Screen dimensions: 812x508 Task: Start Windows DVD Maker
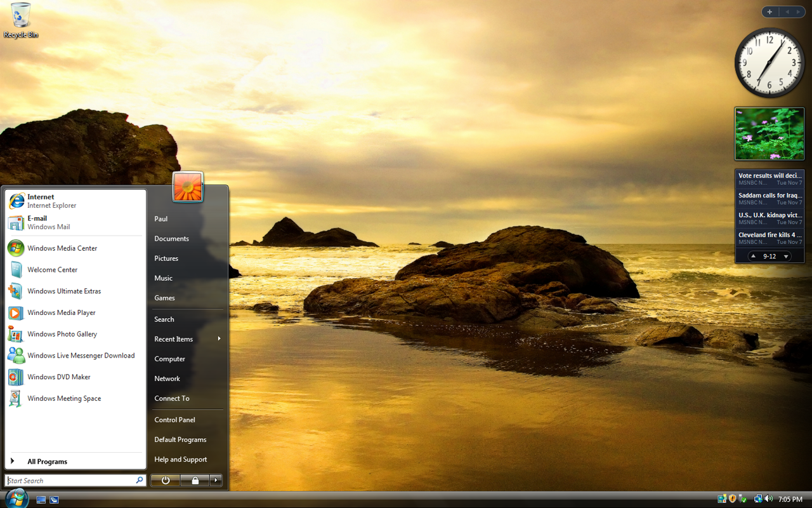[75, 377]
